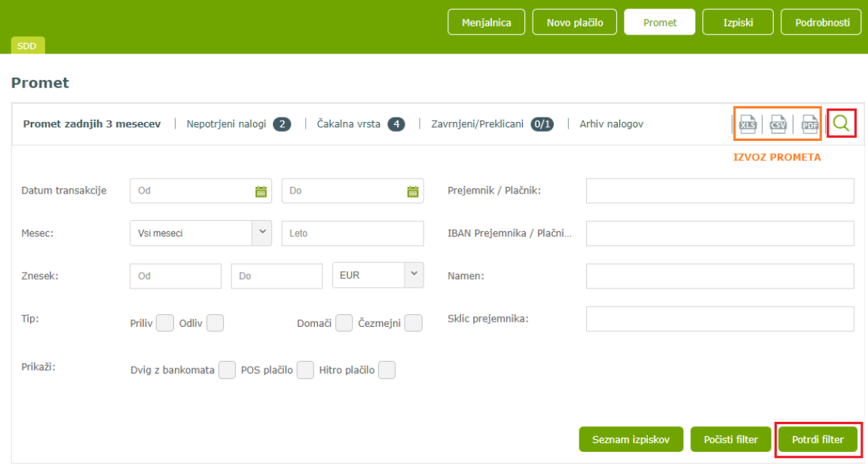
Task: Export transactions as PDF file
Action: pyautogui.click(x=809, y=124)
